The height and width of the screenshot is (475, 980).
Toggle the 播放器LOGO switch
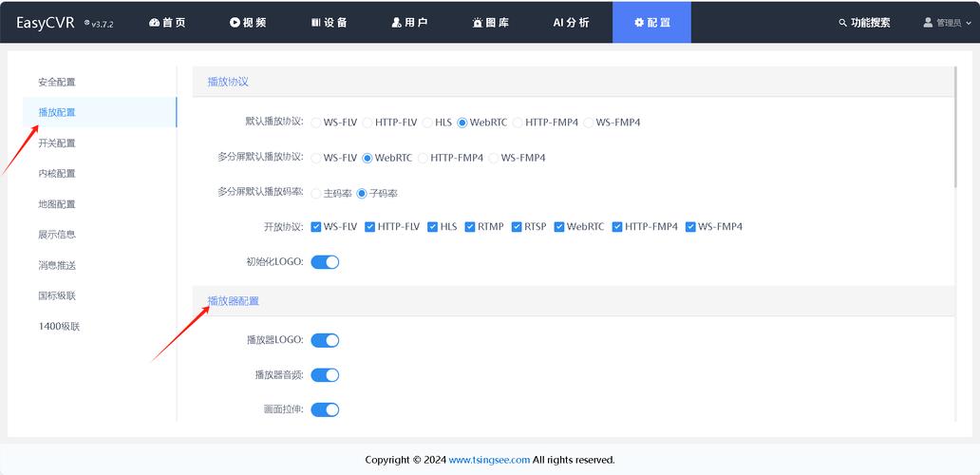[325, 340]
